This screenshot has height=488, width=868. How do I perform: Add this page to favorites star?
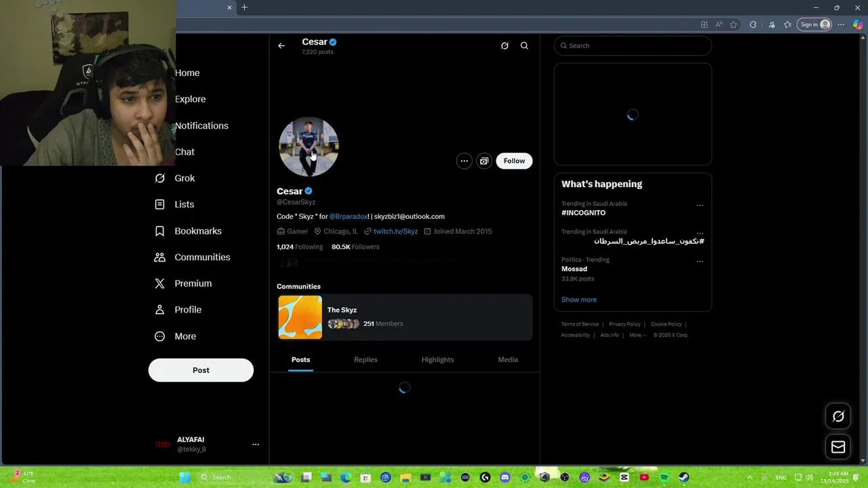(733, 24)
